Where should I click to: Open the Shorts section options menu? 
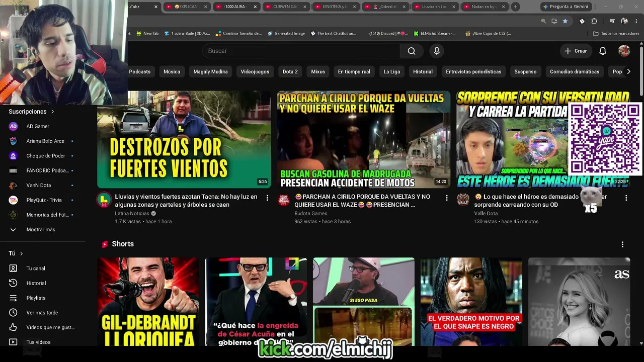coord(622,244)
